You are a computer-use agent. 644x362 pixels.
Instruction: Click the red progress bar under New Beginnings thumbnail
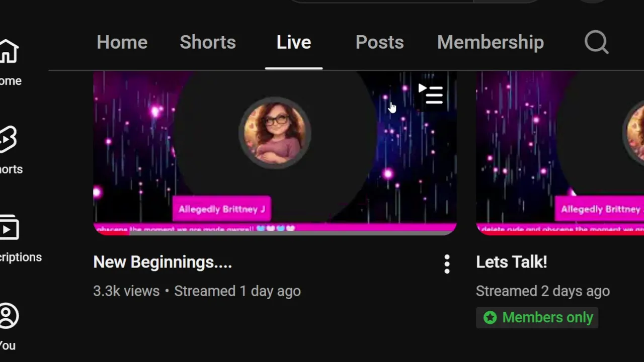coord(112,233)
